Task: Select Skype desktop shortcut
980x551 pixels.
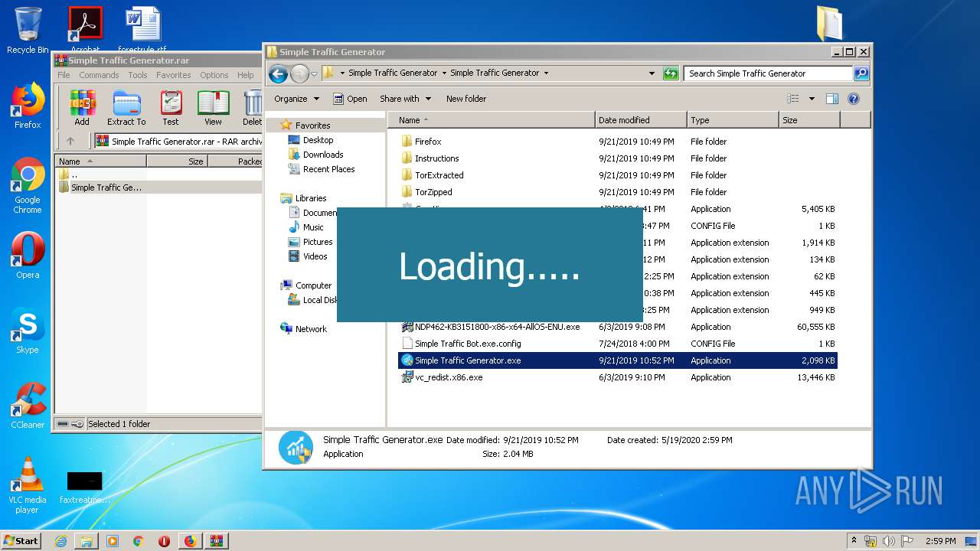Action: point(28,331)
